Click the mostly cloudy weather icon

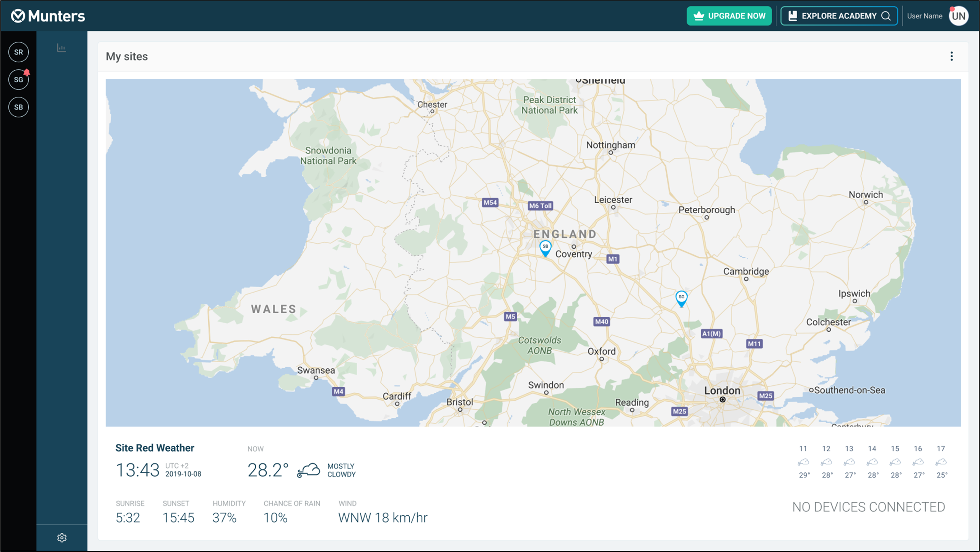(308, 470)
